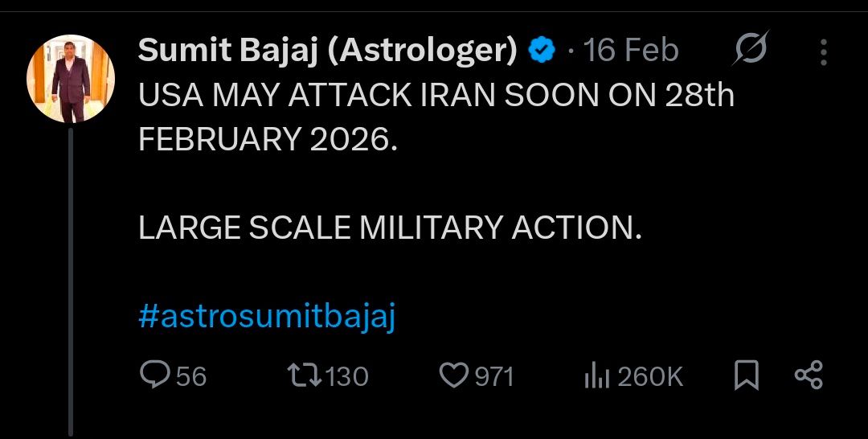Click the 971 likes count

pos(494,375)
